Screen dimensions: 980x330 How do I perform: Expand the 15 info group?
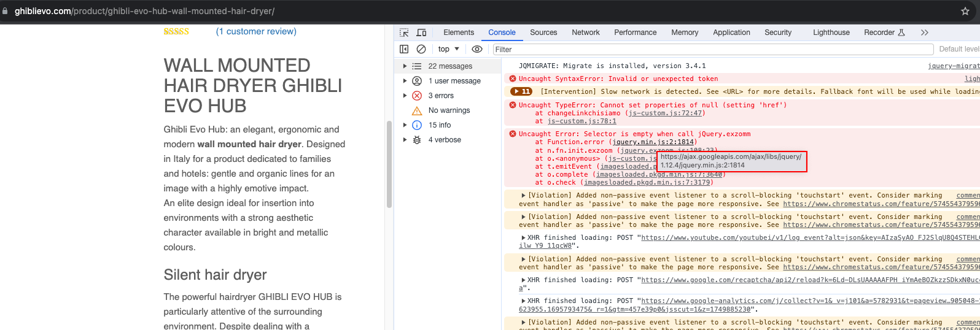coord(405,125)
